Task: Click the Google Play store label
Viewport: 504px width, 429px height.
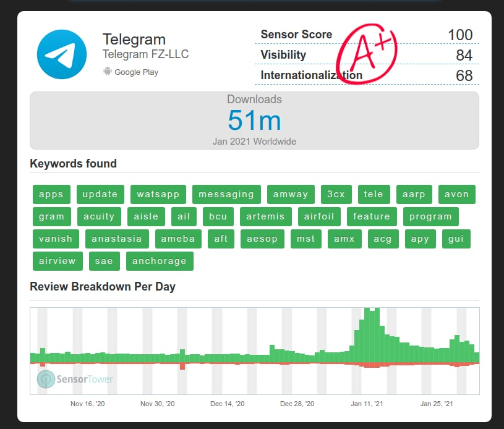Action: coord(136,72)
